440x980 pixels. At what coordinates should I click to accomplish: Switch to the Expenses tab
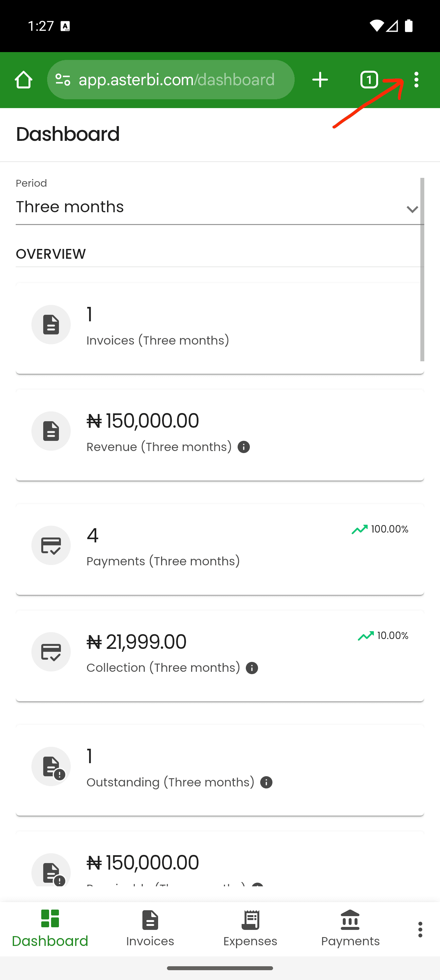click(x=250, y=929)
